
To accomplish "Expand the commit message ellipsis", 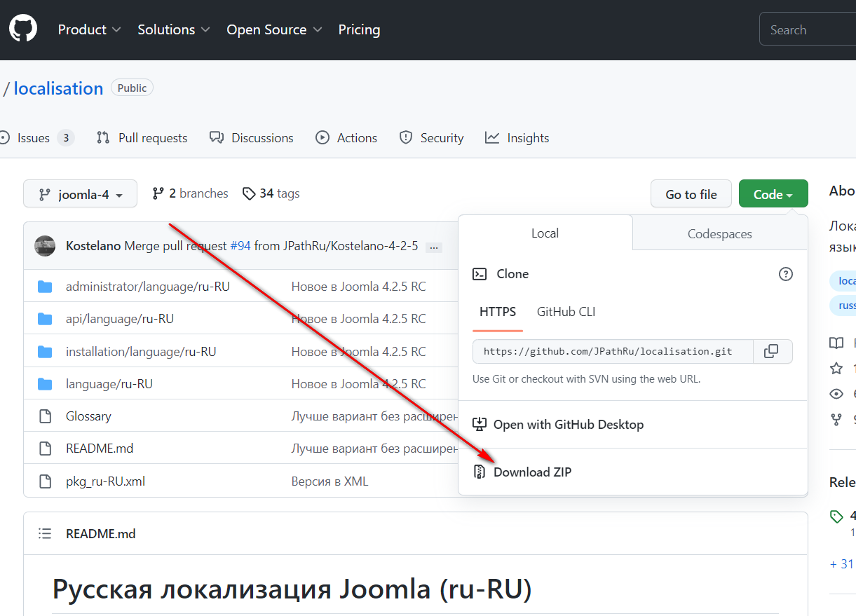I will pos(433,247).
